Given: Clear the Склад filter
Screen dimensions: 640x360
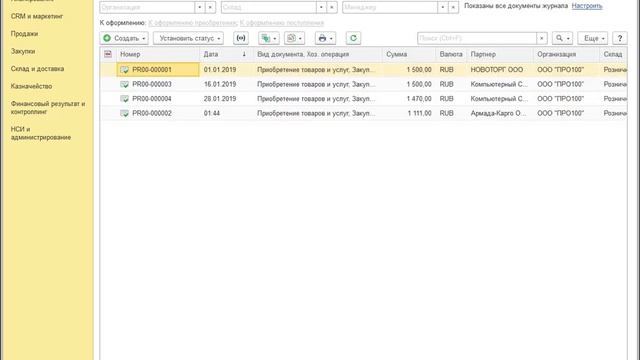Looking at the screenshot, I should 332,7.
